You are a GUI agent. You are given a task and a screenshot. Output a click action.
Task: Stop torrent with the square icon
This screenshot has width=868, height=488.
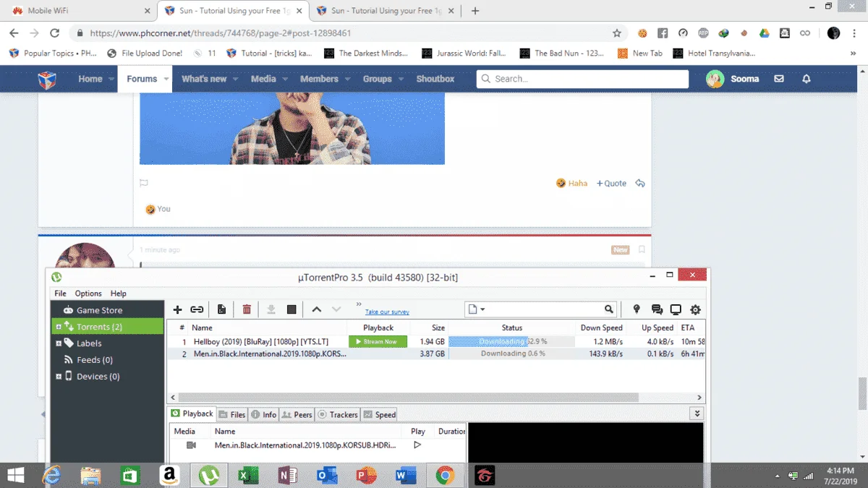[292, 309]
